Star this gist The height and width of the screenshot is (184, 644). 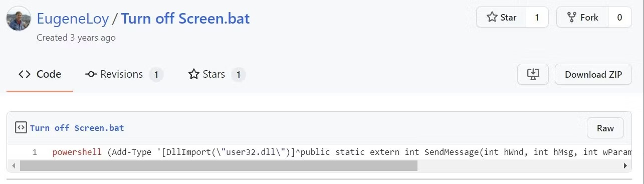pos(501,18)
